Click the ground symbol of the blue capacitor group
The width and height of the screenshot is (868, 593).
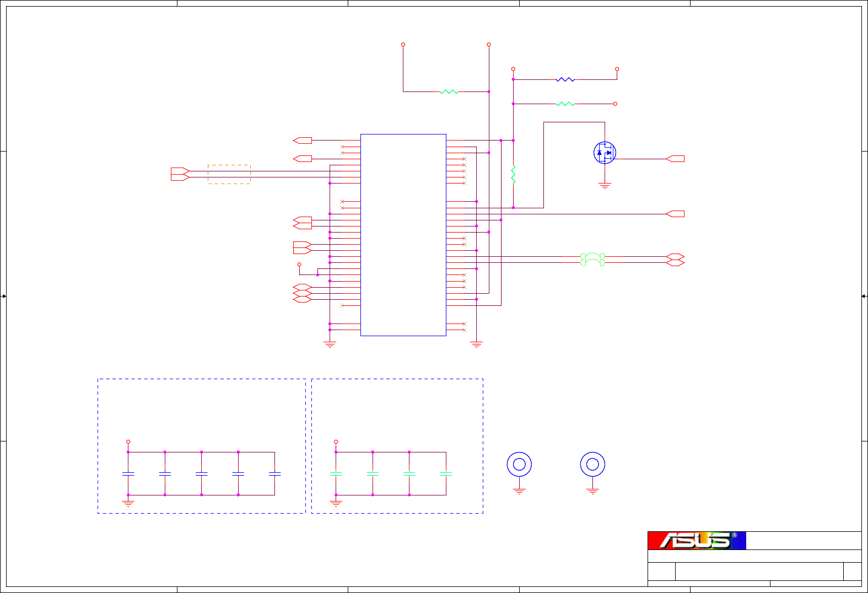(x=128, y=503)
